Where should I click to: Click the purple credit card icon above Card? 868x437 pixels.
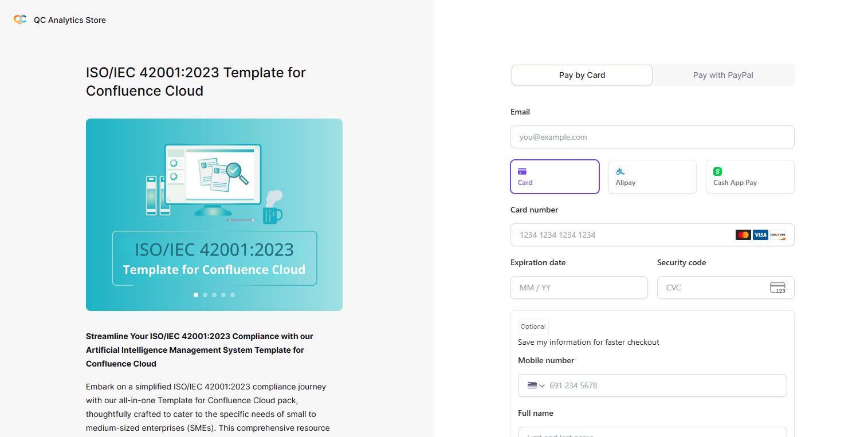pyautogui.click(x=522, y=171)
